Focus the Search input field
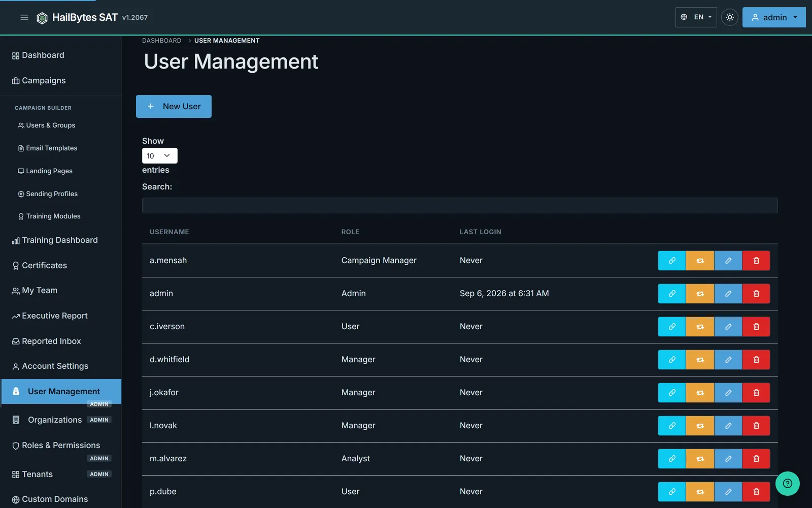Screen dimensions: 812x508 click(460, 205)
